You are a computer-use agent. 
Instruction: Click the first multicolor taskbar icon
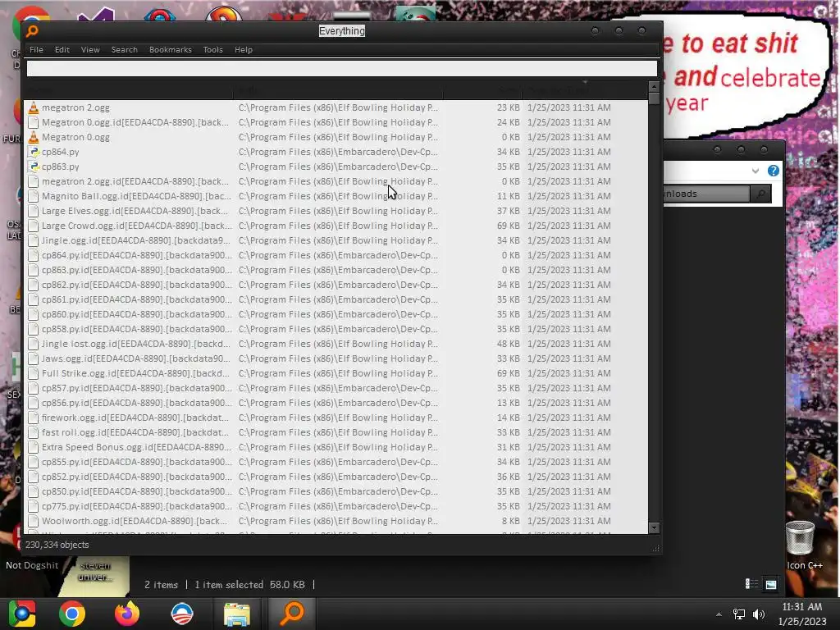pyautogui.click(x=22, y=614)
